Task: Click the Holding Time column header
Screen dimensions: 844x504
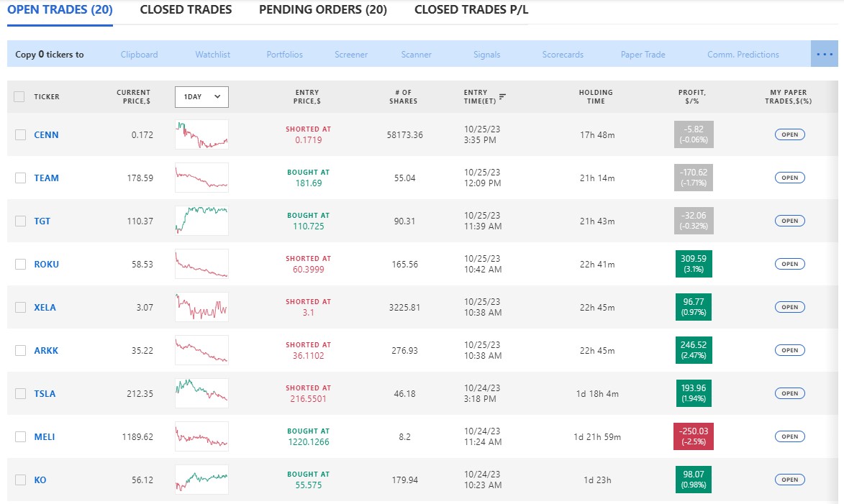Action: (x=596, y=97)
